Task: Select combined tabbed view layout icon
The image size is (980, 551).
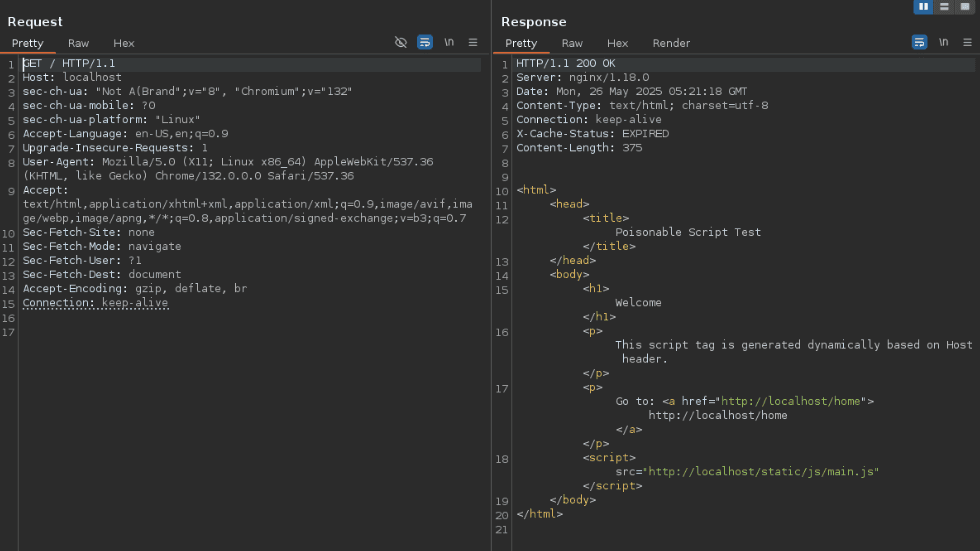Action: pyautogui.click(x=965, y=7)
